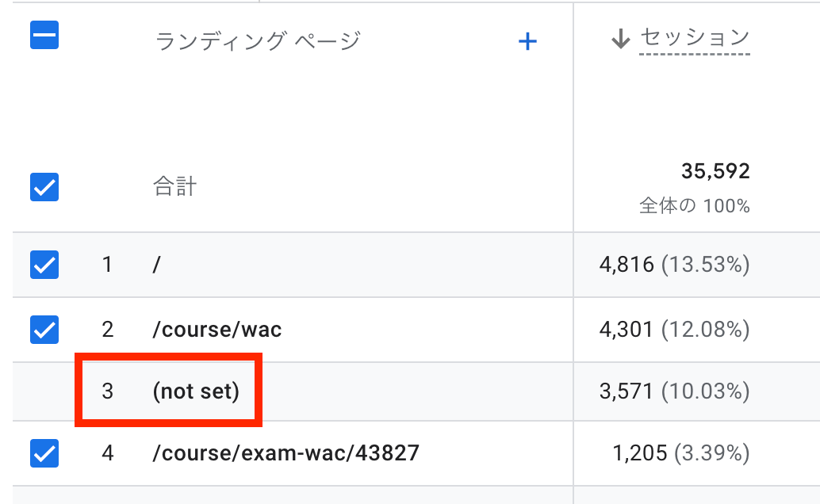Select the /course/wac landing page
820x504 pixels.
(216, 329)
